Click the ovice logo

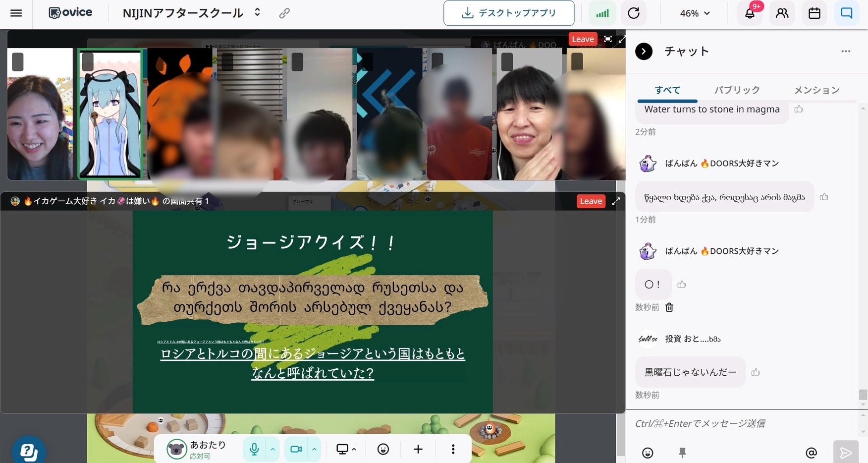click(70, 13)
